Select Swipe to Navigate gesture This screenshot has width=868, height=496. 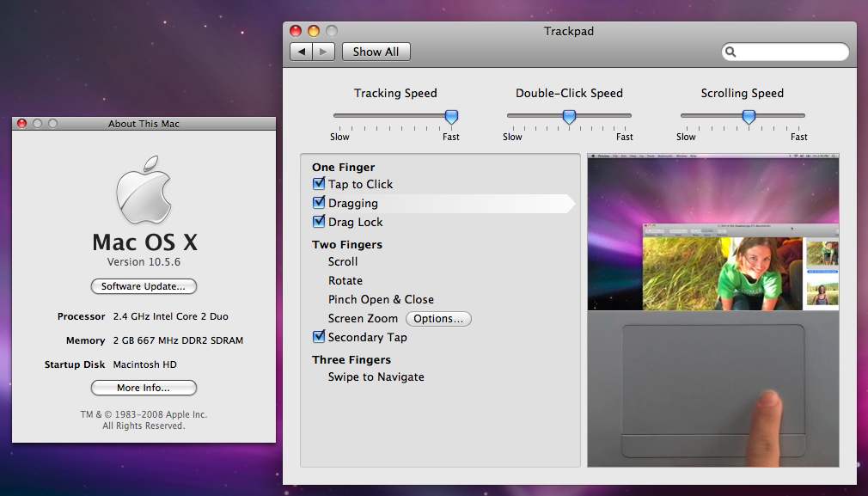click(376, 377)
